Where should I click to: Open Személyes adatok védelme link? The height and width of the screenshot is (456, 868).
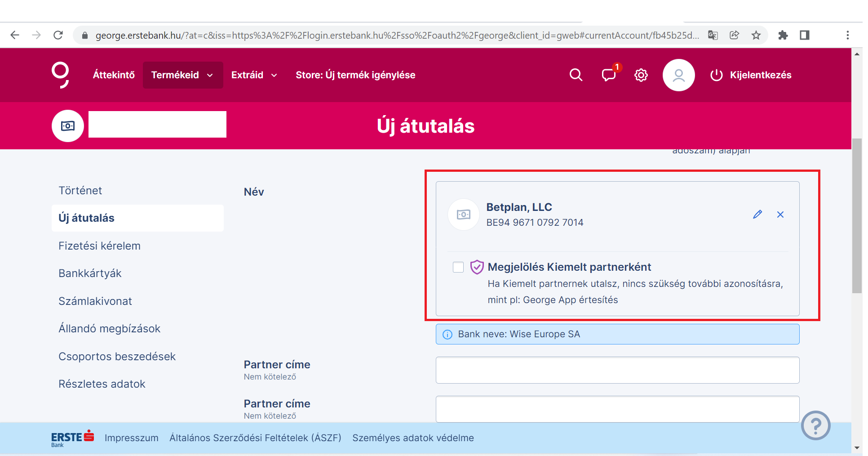413,438
